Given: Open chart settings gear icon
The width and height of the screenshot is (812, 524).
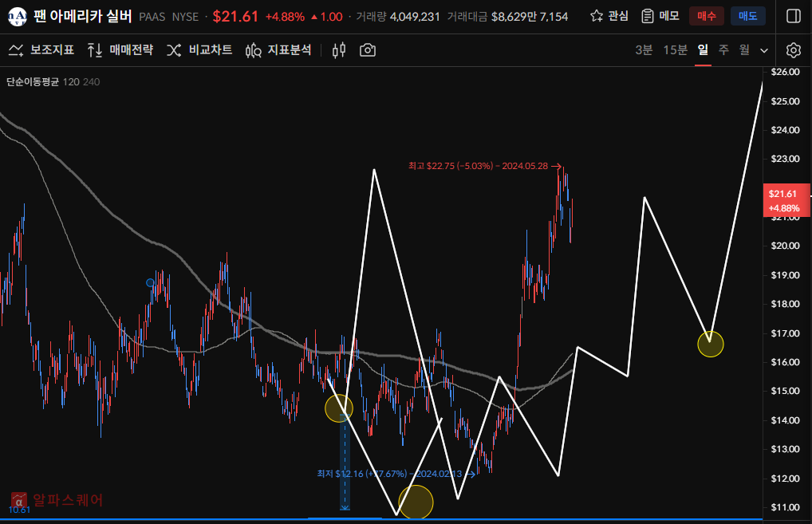Looking at the screenshot, I should point(794,50).
